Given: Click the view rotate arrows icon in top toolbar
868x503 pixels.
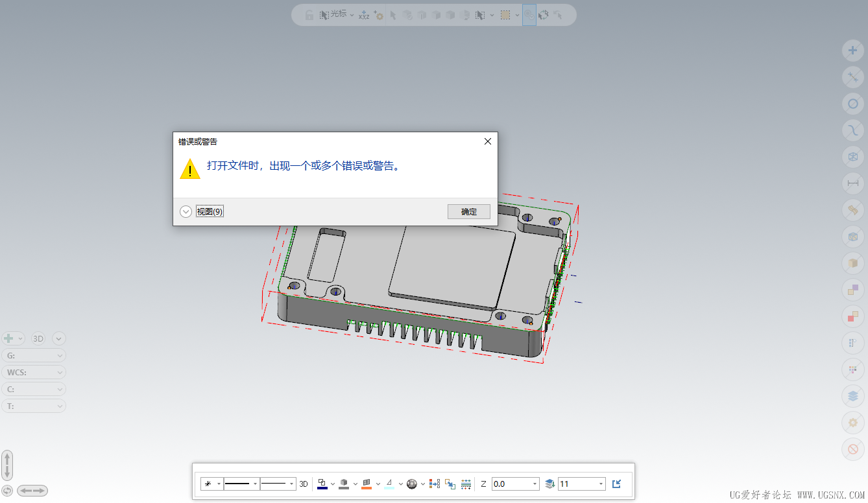Looking at the screenshot, I should (544, 14).
